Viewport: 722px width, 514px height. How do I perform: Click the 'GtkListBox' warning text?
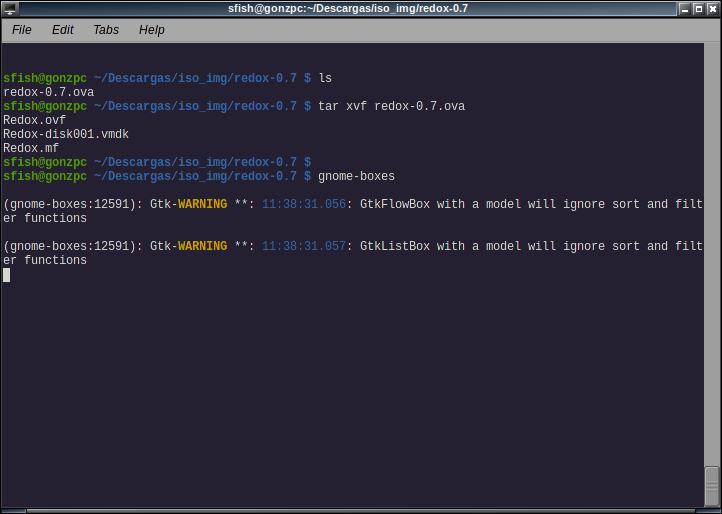(395, 246)
